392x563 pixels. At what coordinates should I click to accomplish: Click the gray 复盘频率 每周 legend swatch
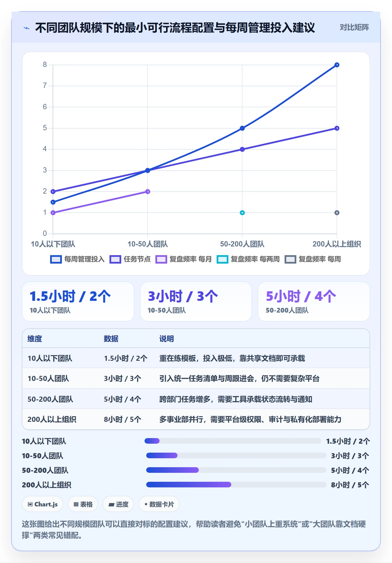(x=290, y=259)
